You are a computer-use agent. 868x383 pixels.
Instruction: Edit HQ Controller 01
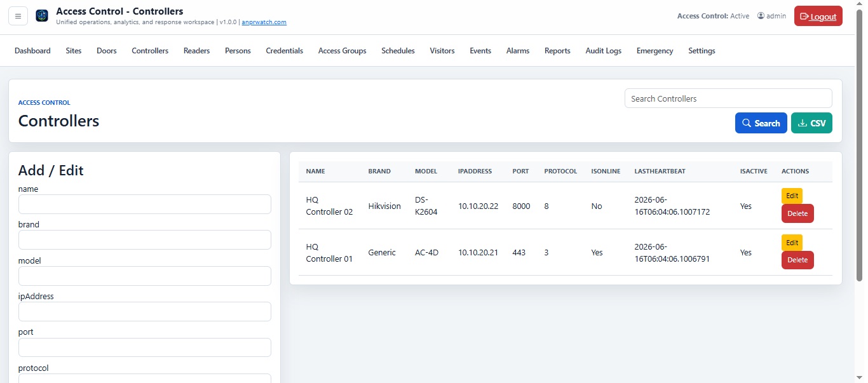(792, 243)
